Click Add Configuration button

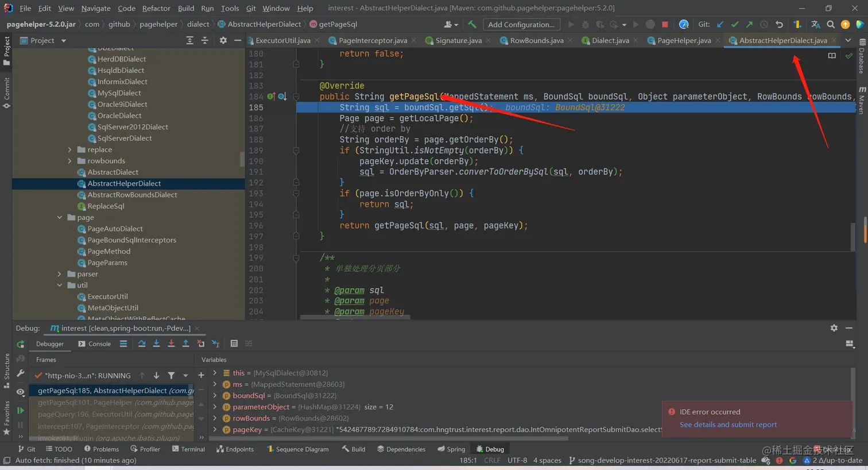coord(521,24)
